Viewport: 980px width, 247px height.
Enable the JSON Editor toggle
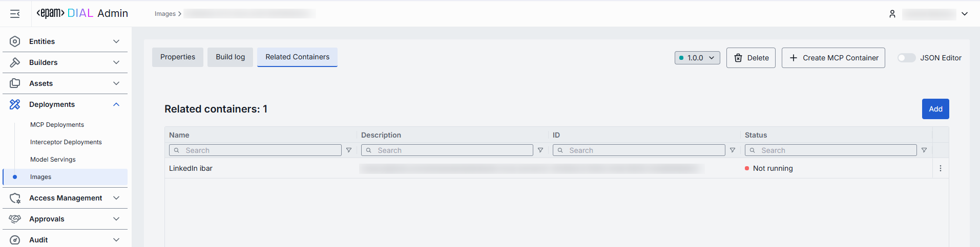906,58
